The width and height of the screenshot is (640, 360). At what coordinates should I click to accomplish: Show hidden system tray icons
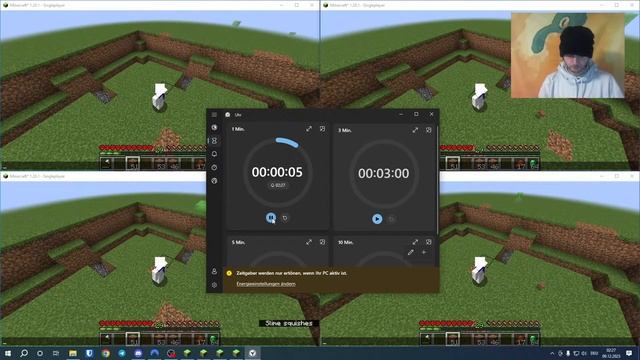coord(552,353)
